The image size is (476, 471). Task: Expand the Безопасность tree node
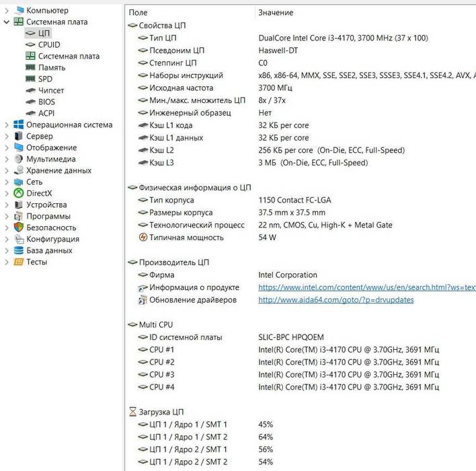[x=7, y=228]
